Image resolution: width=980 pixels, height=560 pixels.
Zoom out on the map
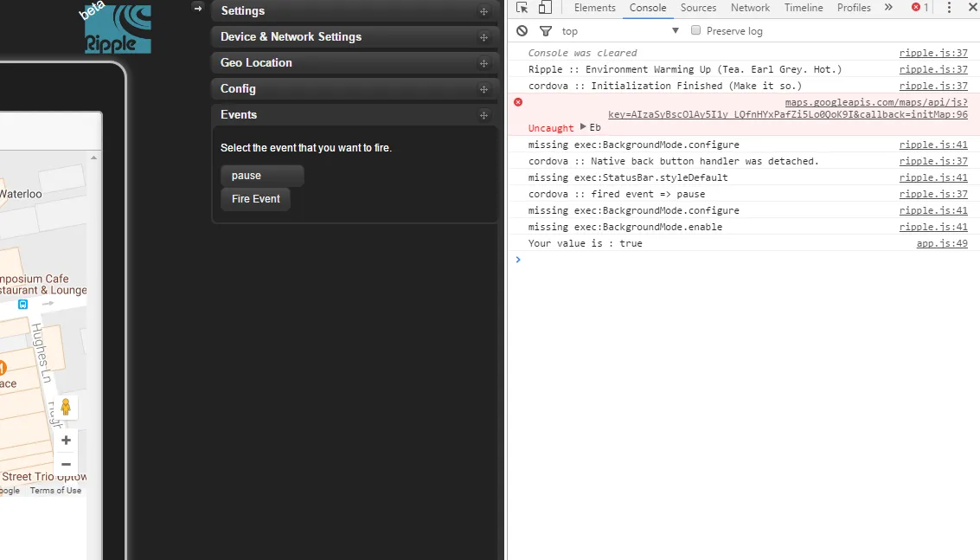(66, 464)
